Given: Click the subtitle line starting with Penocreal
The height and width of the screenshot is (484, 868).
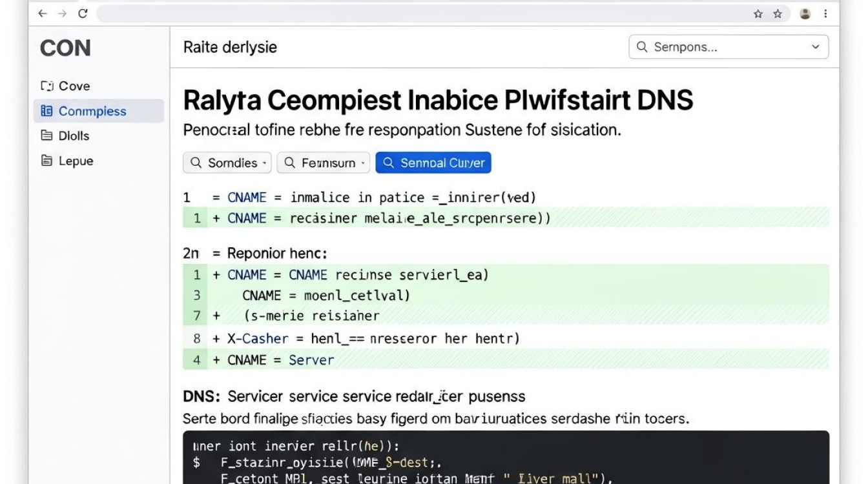Looking at the screenshot, I should pyautogui.click(x=402, y=130).
